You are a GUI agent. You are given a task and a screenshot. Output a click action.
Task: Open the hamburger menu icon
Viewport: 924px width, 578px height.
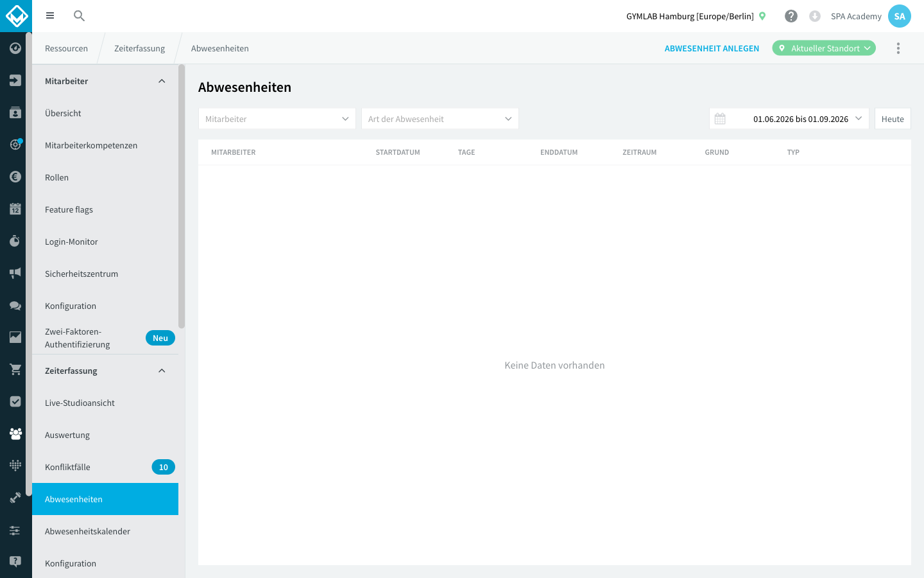tap(50, 15)
